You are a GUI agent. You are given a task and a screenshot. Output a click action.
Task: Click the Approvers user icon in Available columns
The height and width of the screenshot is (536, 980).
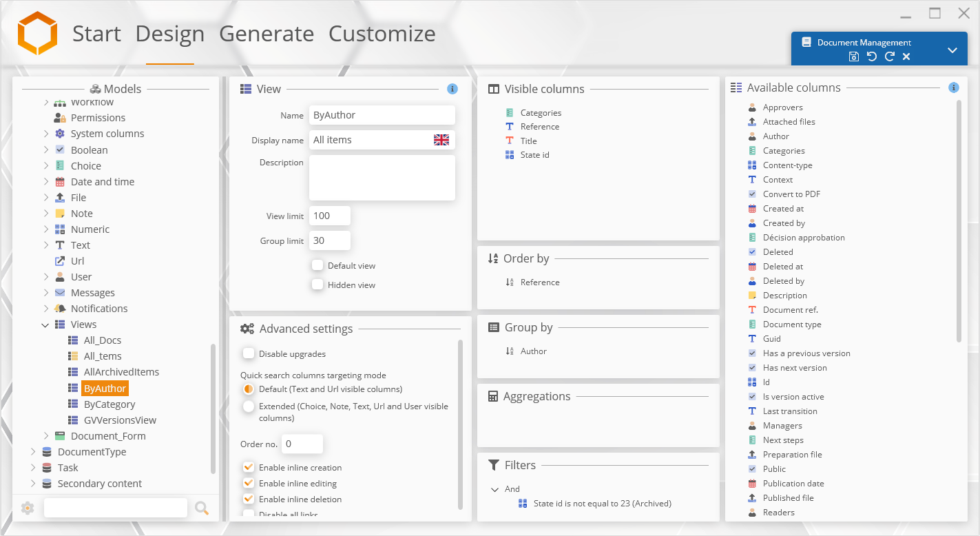pos(753,107)
